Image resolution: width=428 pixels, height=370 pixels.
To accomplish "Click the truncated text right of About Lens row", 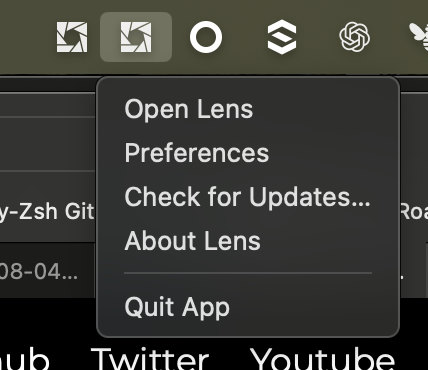I will pyautogui.click(x=402, y=276).
